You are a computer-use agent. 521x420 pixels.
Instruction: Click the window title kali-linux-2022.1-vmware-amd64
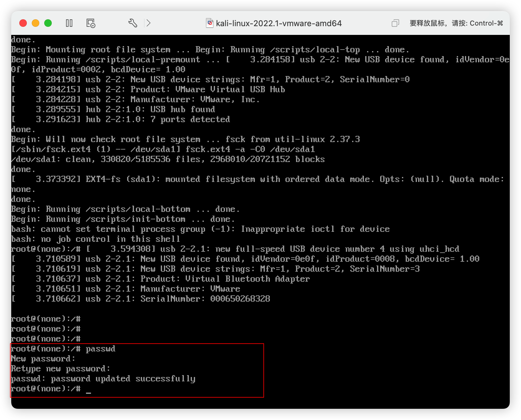pos(279,23)
